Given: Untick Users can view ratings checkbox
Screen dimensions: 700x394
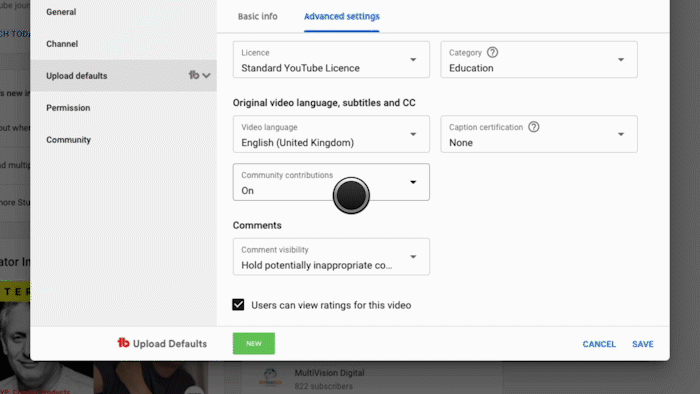Looking at the screenshot, I should [238, 305].
